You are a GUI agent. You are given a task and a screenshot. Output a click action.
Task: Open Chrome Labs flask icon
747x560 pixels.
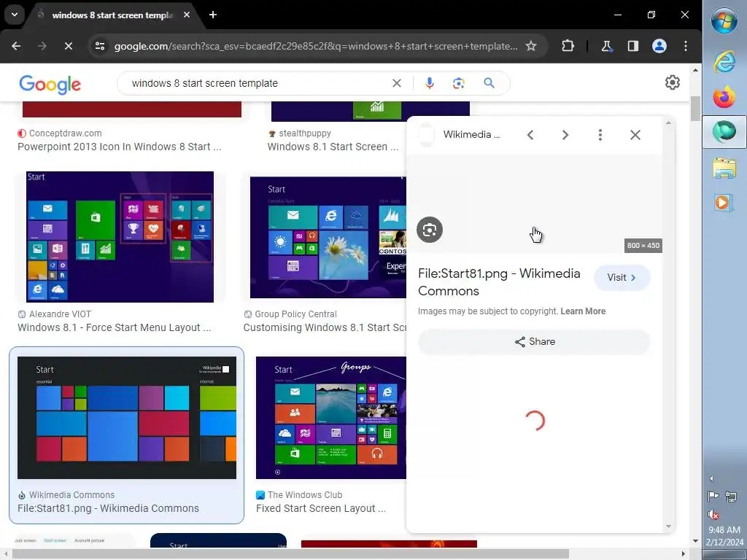click(606, 46)
